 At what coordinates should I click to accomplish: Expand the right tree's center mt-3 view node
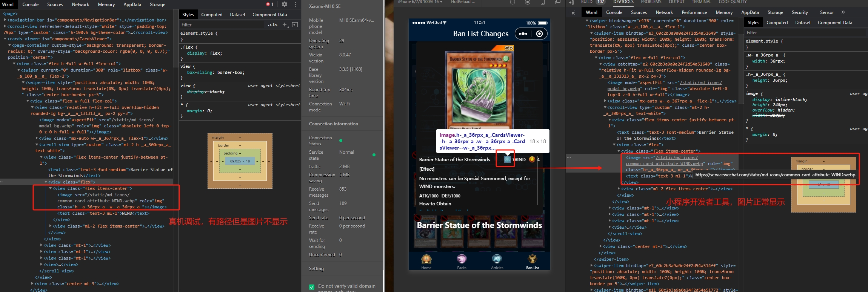click(601, 246)
